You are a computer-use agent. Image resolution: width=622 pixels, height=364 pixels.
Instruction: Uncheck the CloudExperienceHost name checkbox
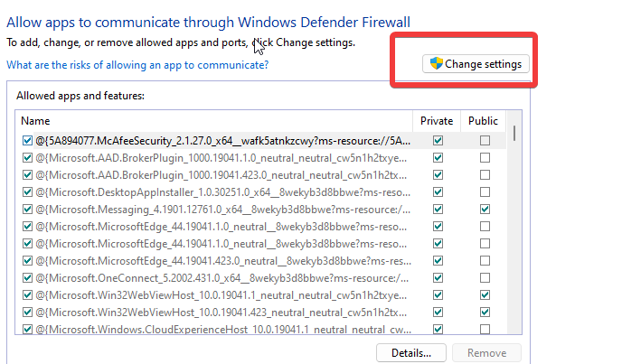click(27, 329)
